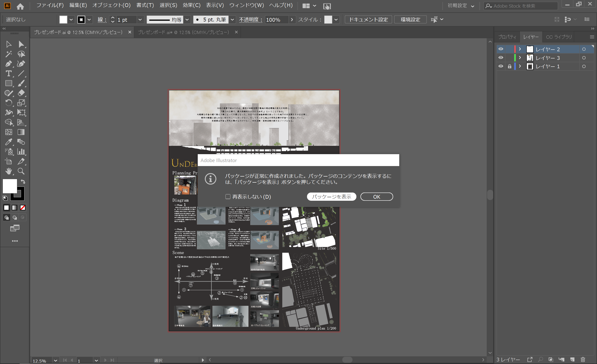Expand レイヤー 3 contents
The height and width of the screenshot is (364, 597).
pyautogui.click(x=520, y=58)
